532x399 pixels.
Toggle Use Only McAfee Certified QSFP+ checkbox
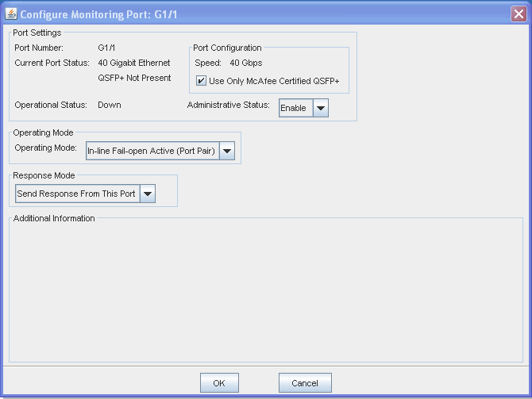201,81
